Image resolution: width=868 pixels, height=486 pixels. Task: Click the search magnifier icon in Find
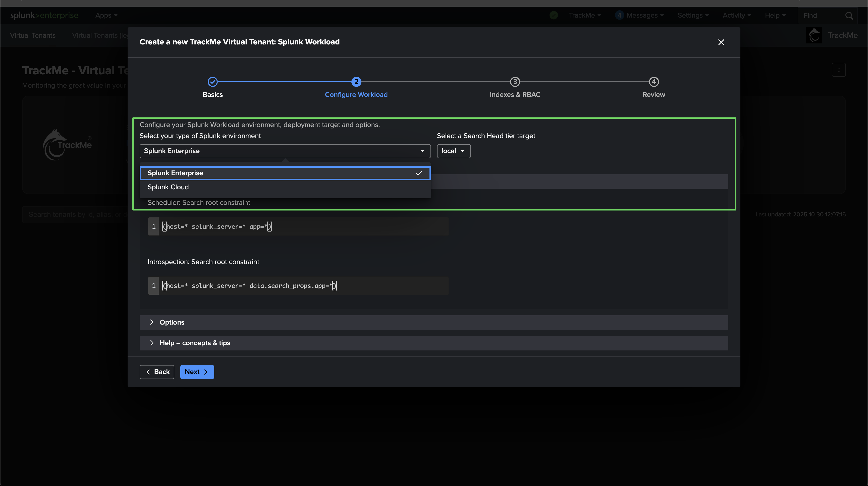point(849,16)
